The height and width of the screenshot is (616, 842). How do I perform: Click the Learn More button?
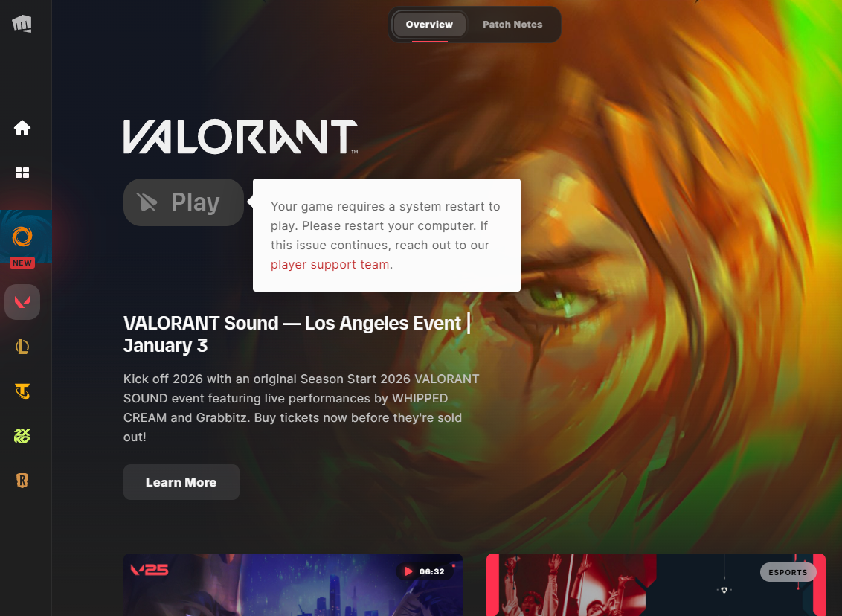tap(181, 482)
